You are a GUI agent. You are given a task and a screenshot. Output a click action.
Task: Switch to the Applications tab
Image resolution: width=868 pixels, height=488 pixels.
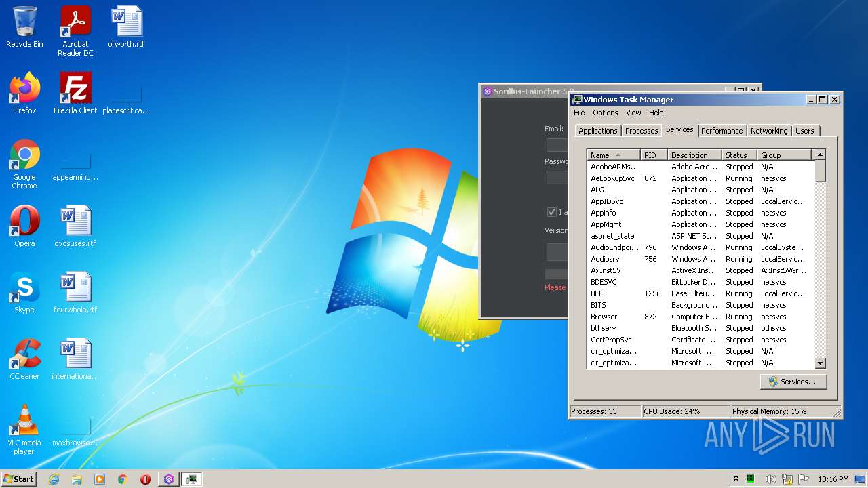(597, 131)
